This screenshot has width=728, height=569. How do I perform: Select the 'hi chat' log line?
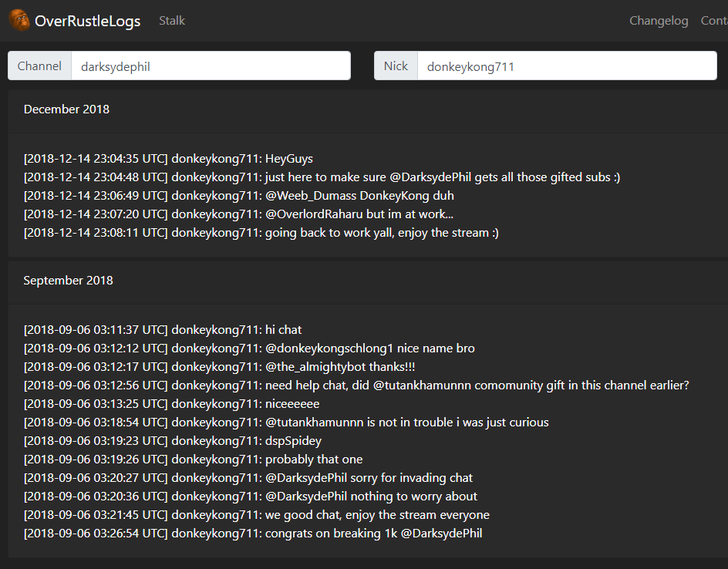[163, 330]
